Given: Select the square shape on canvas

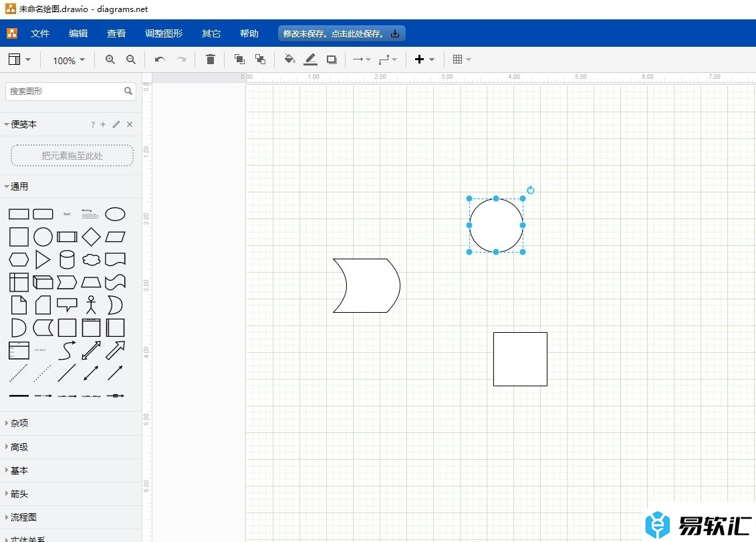Looking at the screenshot, I should click(x=520, y=360).
